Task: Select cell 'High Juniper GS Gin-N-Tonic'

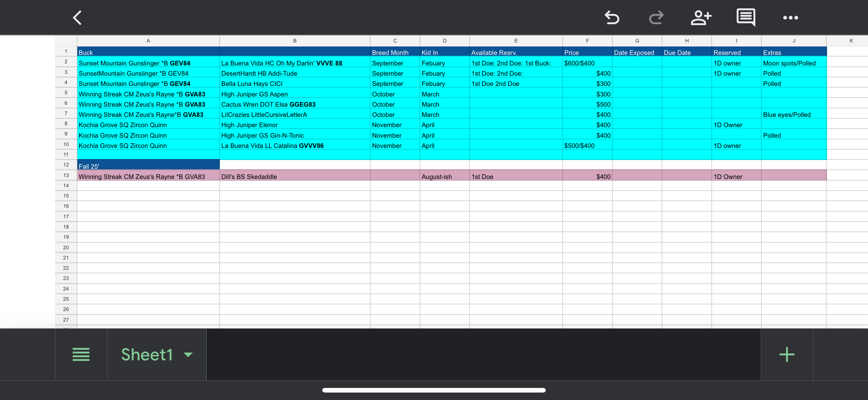Action: pos(295,134)
